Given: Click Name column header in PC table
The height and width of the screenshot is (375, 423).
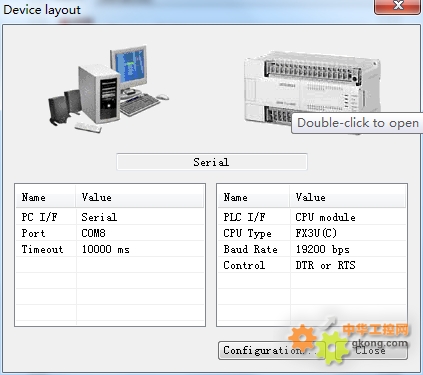Looking at the screenshot, I should 46,197.
